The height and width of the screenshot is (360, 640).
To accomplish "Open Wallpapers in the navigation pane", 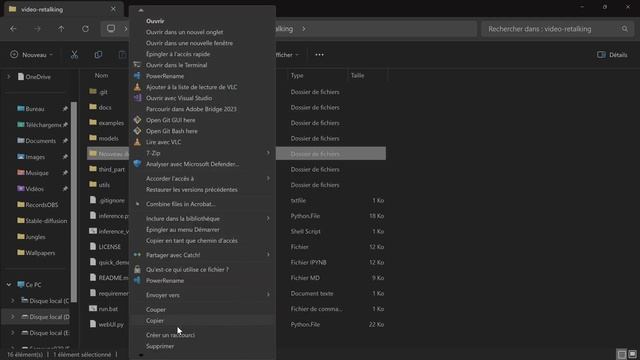I will pos(36,253).
